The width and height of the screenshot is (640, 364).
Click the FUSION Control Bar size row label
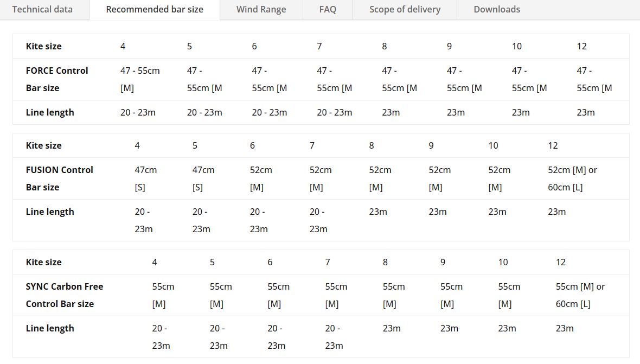click(60, 178)
